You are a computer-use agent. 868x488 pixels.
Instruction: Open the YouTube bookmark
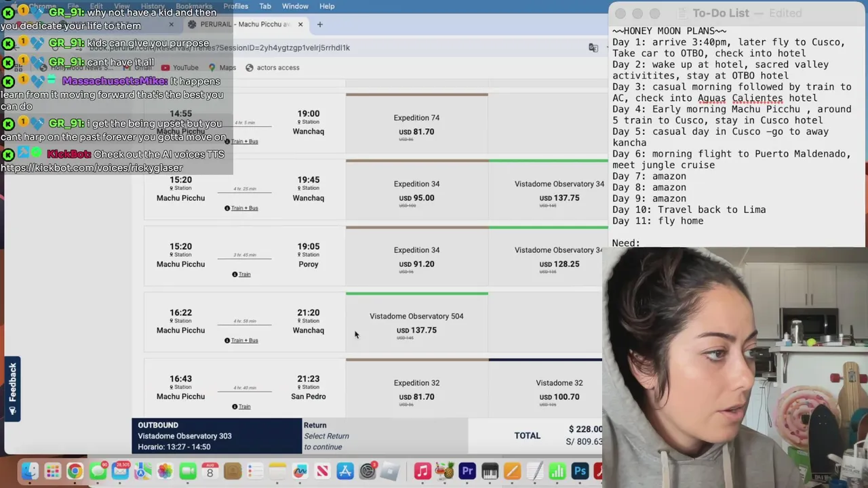(180, 68)
